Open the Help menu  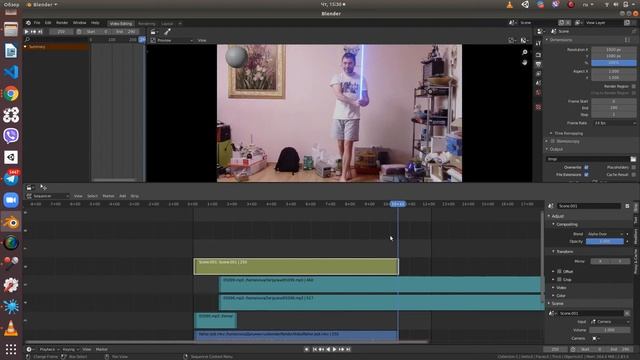pos(96,23)
